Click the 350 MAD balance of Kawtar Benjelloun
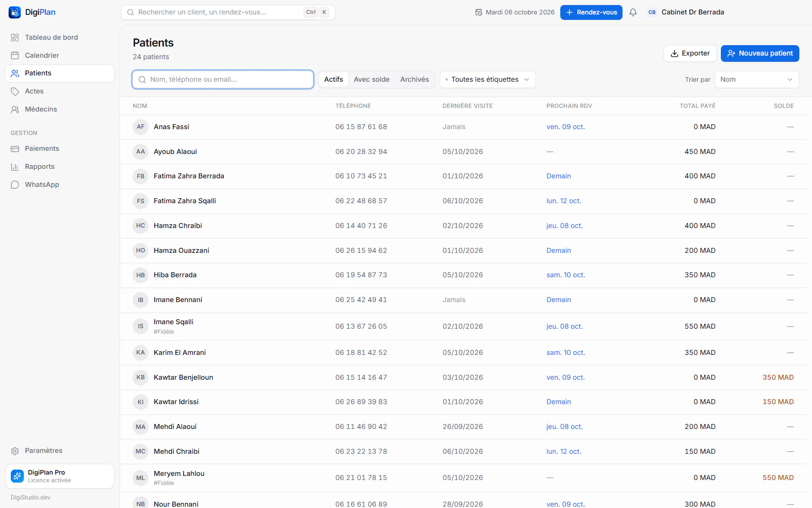 [778, 378]
